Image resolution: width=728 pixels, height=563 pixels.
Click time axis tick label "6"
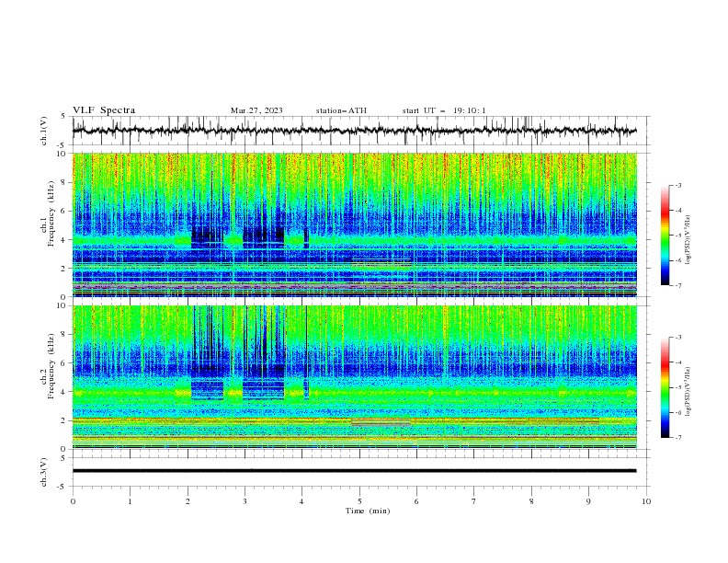click(x=416, y=501)
